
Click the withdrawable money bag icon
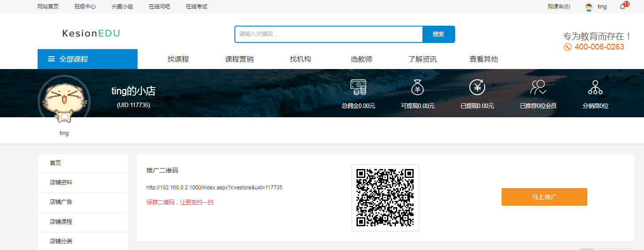coord(418,87)
